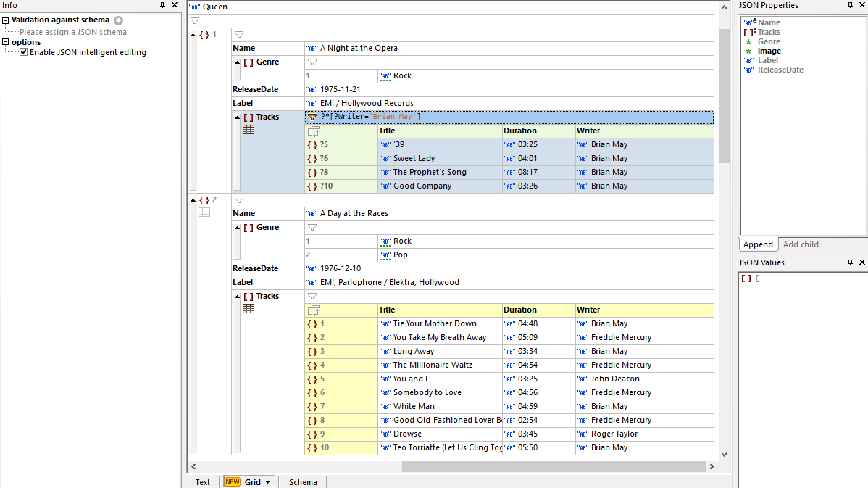Toggle auto-hide pin on JSON Values panel
Image resolution: width=868 pixels, height=488 pixels.
coord(849,262)
